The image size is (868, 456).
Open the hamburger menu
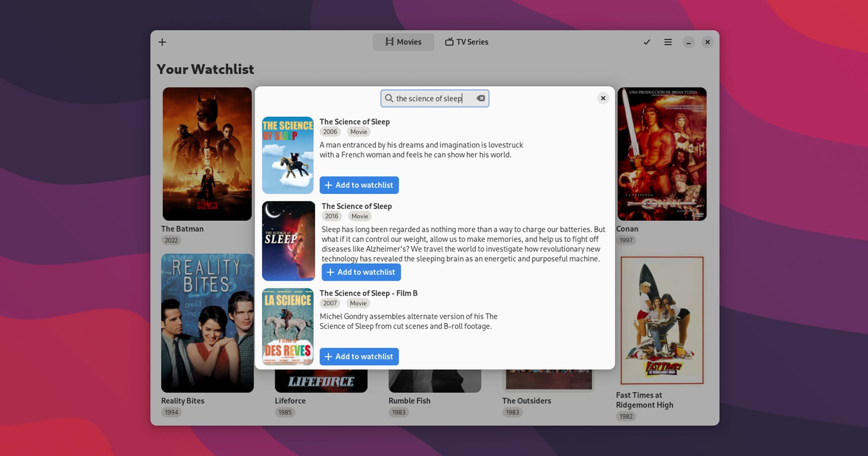pos(668,42)
